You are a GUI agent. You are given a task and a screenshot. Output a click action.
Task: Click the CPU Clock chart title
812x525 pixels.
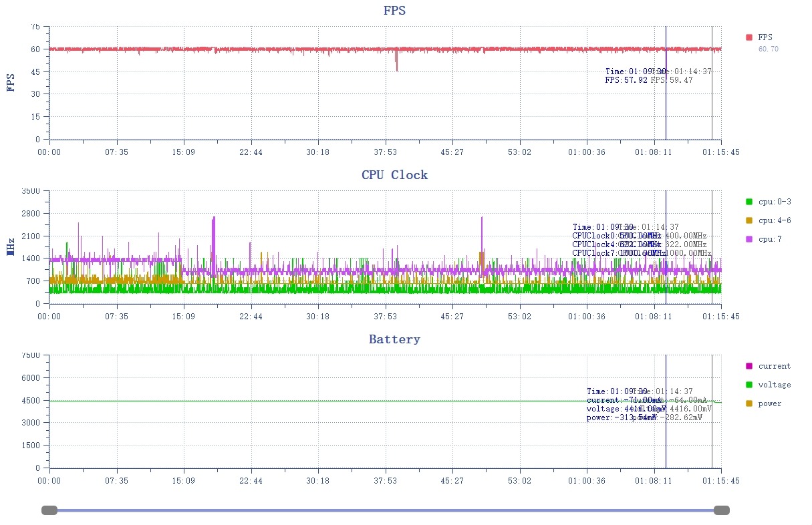point(394,175)
